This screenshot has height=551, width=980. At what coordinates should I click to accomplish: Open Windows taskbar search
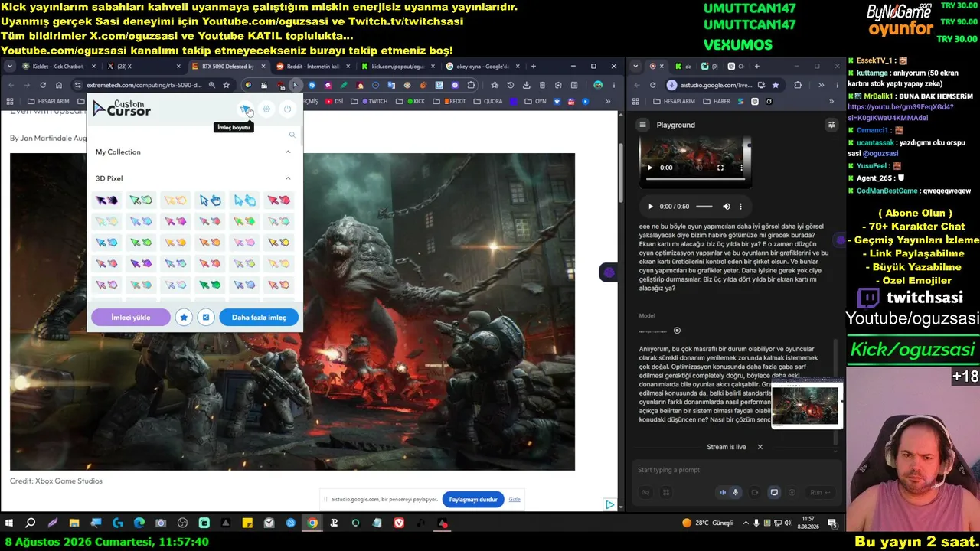pyautogui.click(x=31, y=523)
